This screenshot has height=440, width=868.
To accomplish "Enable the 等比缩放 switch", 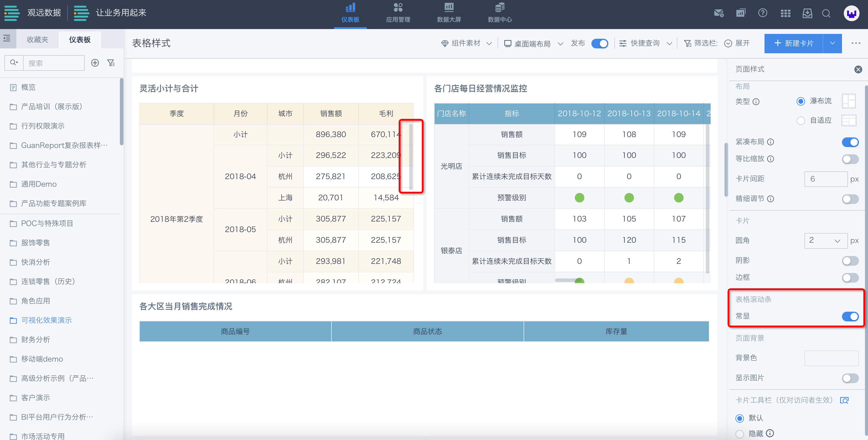I will tap(850, 159).
